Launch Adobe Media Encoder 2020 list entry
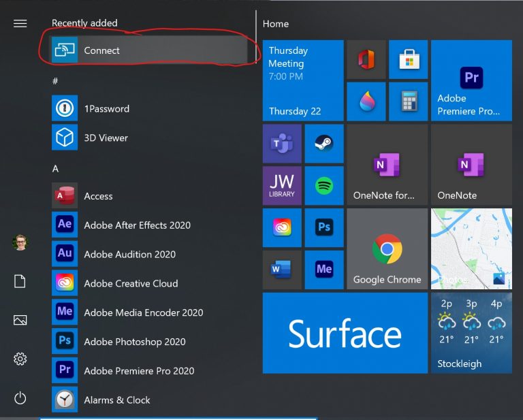This screenshot has width=523, height=420. click(x=149, y=312)
